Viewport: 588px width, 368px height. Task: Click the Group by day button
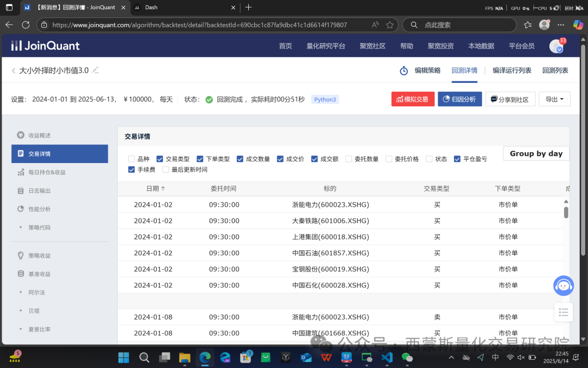pyautogui.click(x=536, y=154)
